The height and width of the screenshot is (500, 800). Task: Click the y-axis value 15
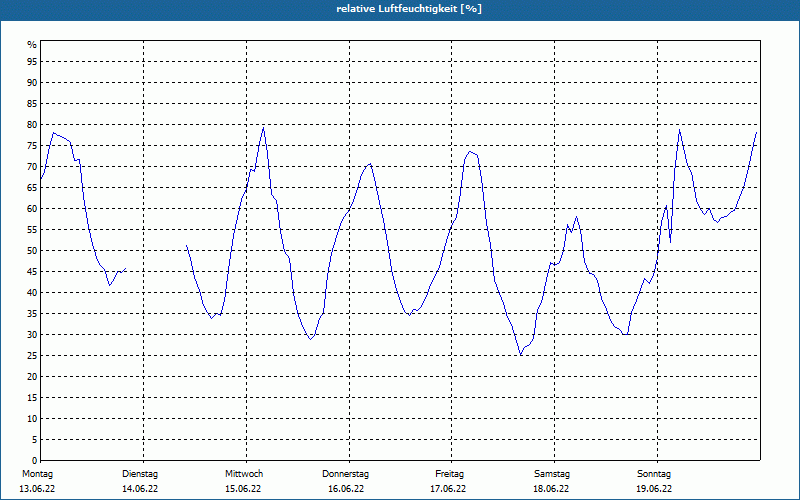(32, 397)
